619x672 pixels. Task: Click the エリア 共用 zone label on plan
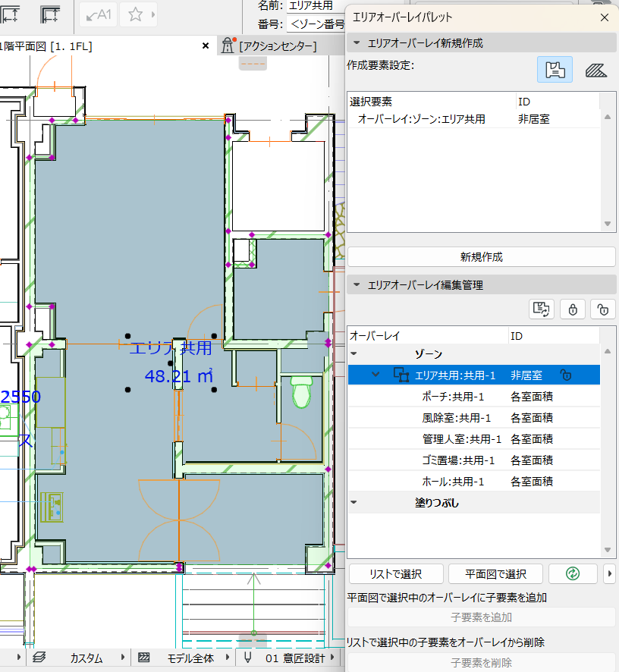click(x=171, y=347)
